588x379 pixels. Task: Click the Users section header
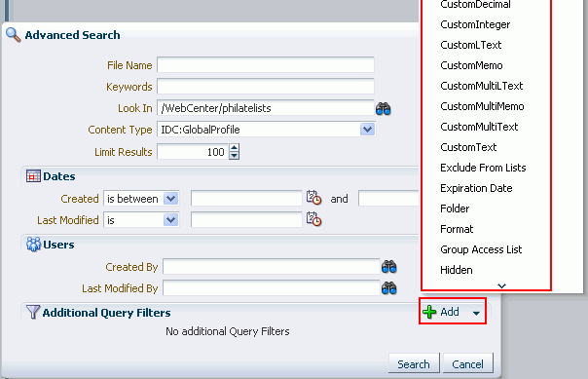58,245
